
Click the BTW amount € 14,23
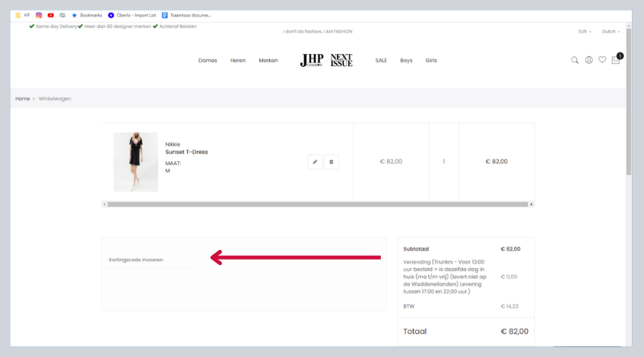(509, 306)
